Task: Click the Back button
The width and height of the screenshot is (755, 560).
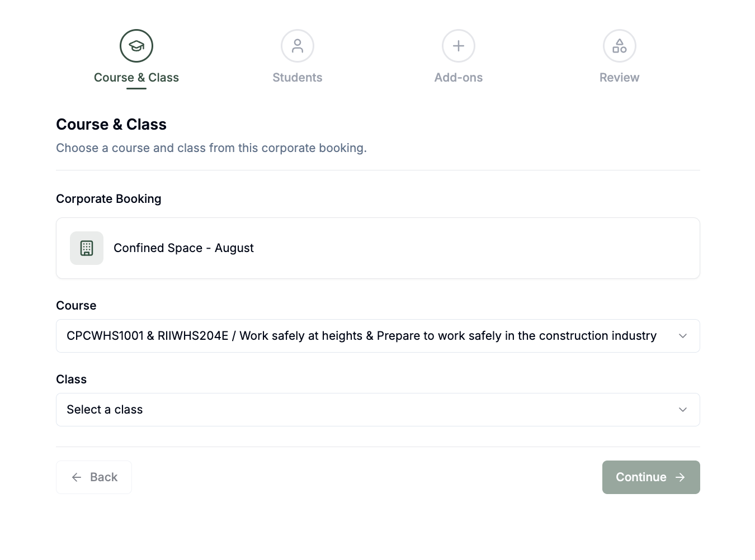Action: [x=94, y=477]
